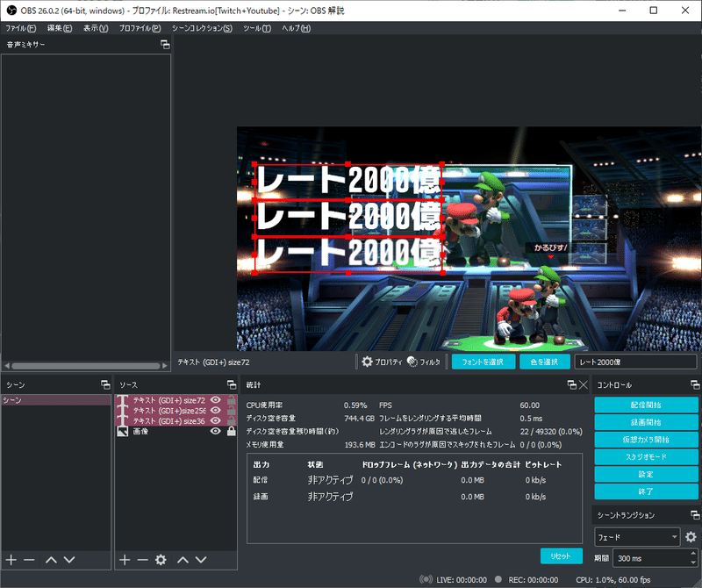Image resolution: width=702 pixels, height=588 pixels.
Task: Pop out the 音声ミキサー panel using its dock icon
Action: click(x=164, y=44)
